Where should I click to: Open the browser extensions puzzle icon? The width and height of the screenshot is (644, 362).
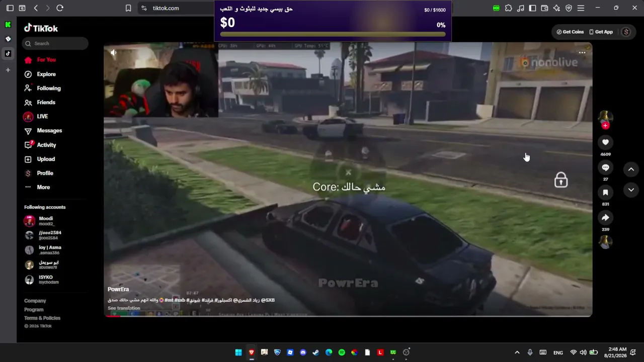508,8
